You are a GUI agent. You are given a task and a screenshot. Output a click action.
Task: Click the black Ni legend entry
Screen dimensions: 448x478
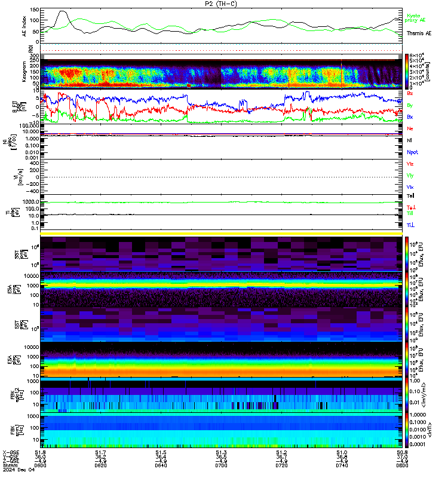(x=409, y=140)
